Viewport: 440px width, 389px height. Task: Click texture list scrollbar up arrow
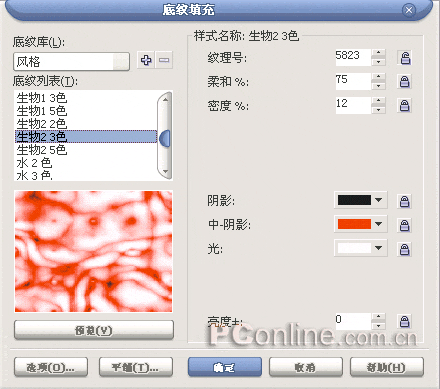pyautogui.click(x=165, y=99)
